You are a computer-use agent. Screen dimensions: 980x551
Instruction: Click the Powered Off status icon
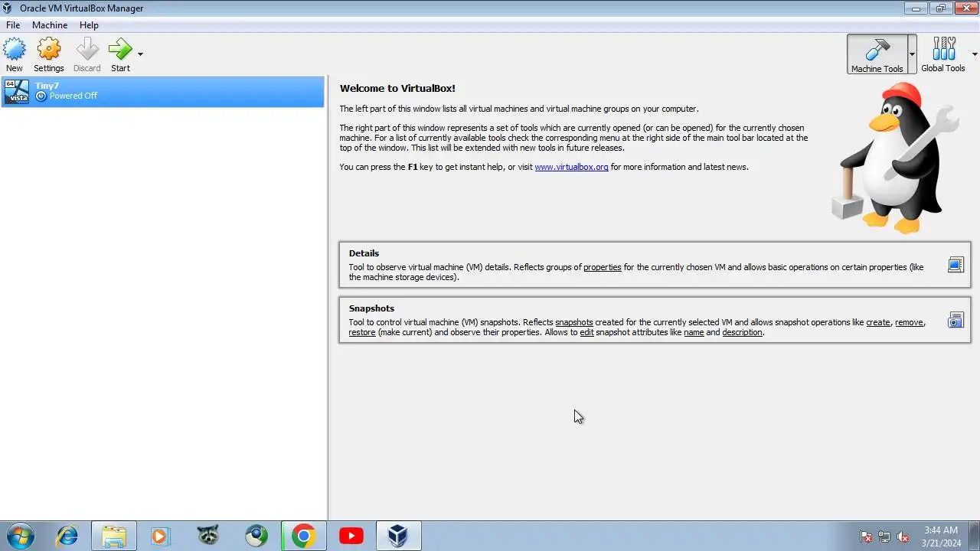point(41,96)
